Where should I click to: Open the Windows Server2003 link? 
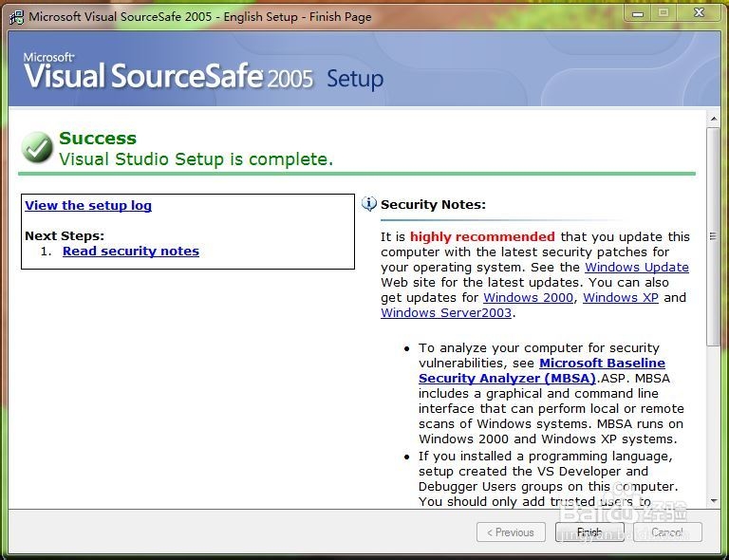446,313
